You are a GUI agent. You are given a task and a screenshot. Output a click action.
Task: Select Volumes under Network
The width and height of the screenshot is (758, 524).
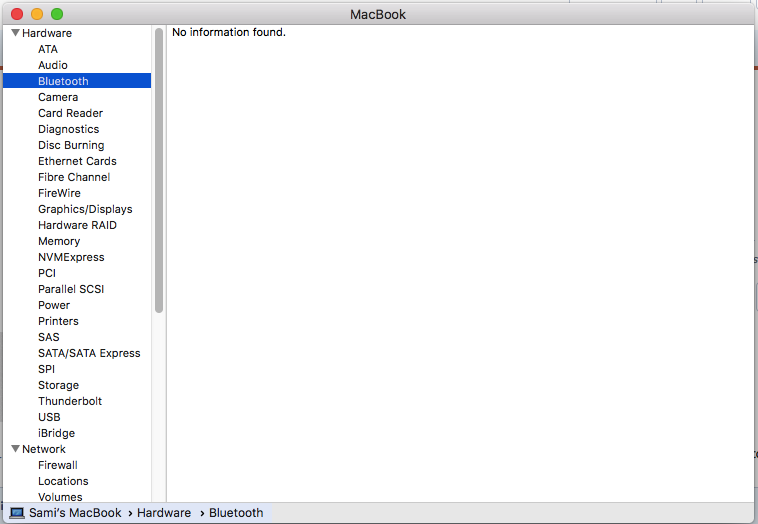[x=60, y=497]
